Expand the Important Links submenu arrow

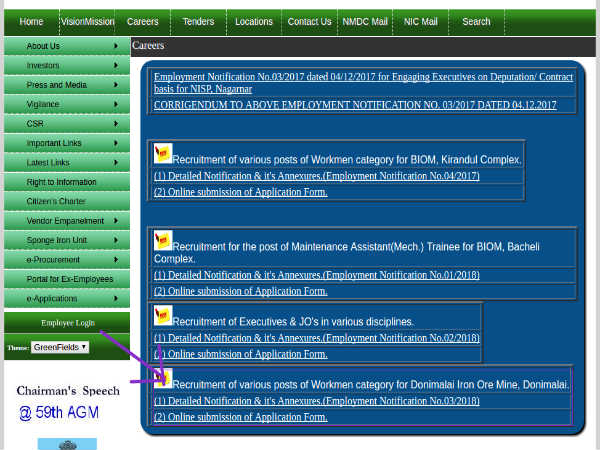(116, 143)
